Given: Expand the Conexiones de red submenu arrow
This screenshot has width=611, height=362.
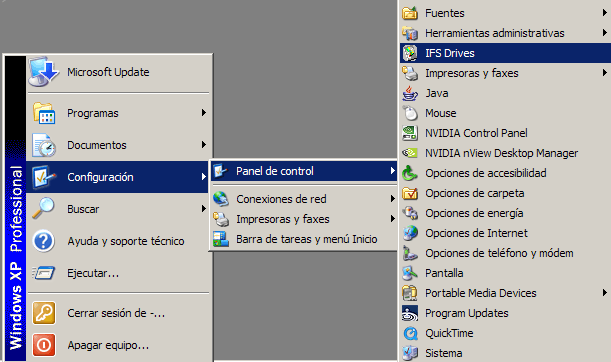Looking at the screenshot, I should click(x=392, y=199).
